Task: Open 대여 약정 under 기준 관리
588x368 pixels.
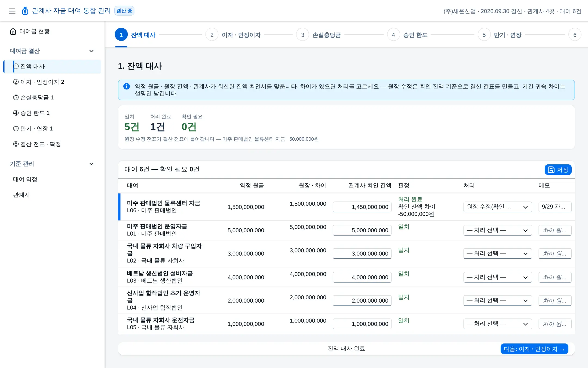Action: pos(52,179)
